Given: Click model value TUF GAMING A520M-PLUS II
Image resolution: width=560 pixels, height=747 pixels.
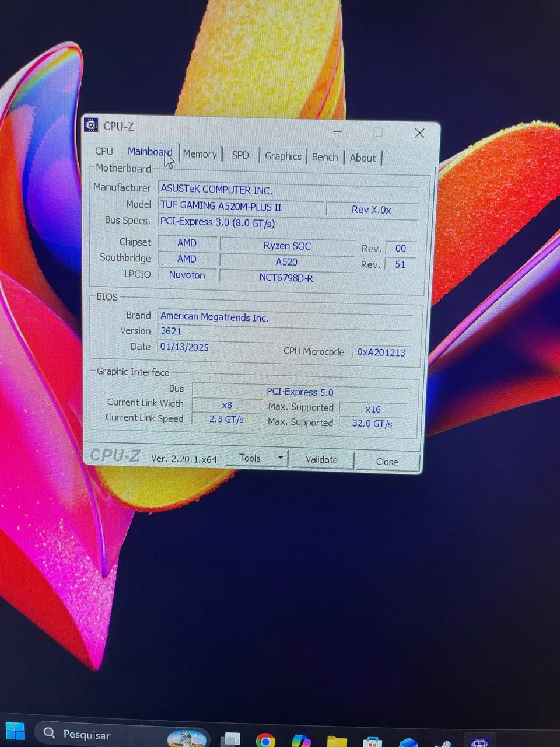Looking at the screenshot, I should 240,206.
